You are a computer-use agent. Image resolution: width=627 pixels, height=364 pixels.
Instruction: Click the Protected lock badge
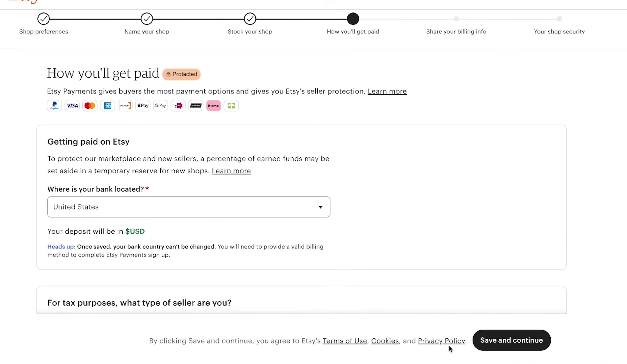181,74
